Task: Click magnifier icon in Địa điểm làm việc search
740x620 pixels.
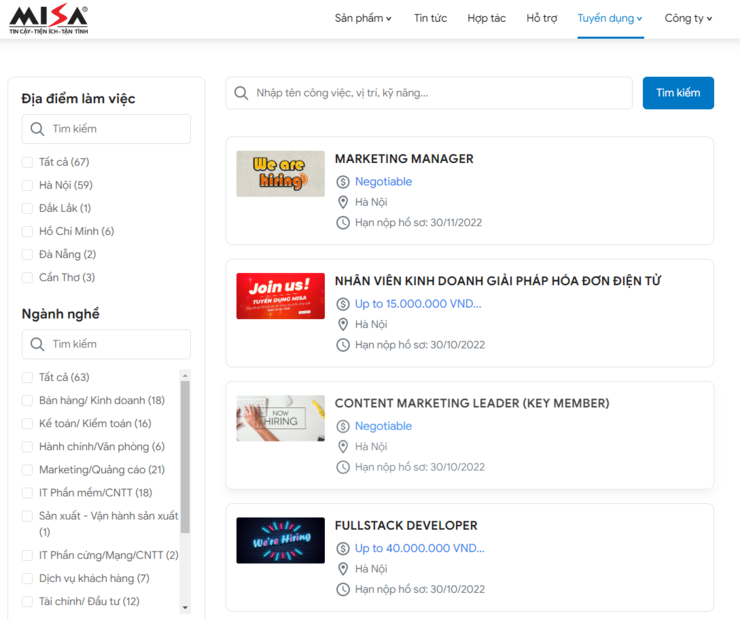Action: click(37, 129)
